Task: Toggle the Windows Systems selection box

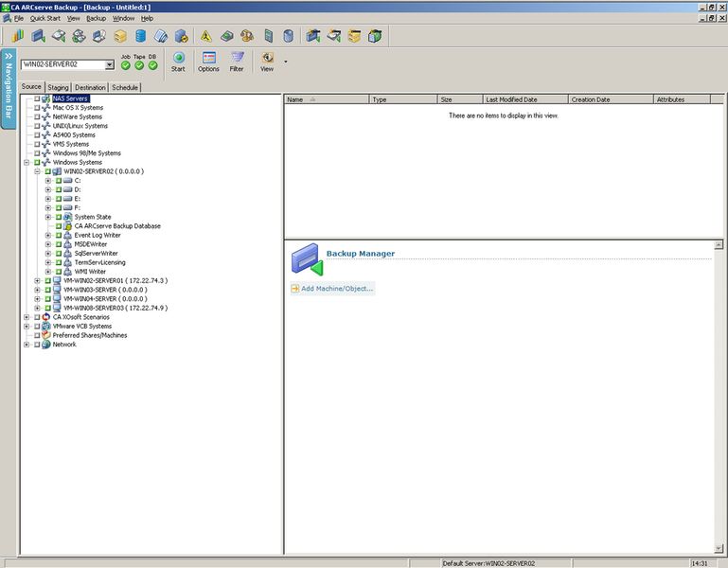Action: [37, 163]
